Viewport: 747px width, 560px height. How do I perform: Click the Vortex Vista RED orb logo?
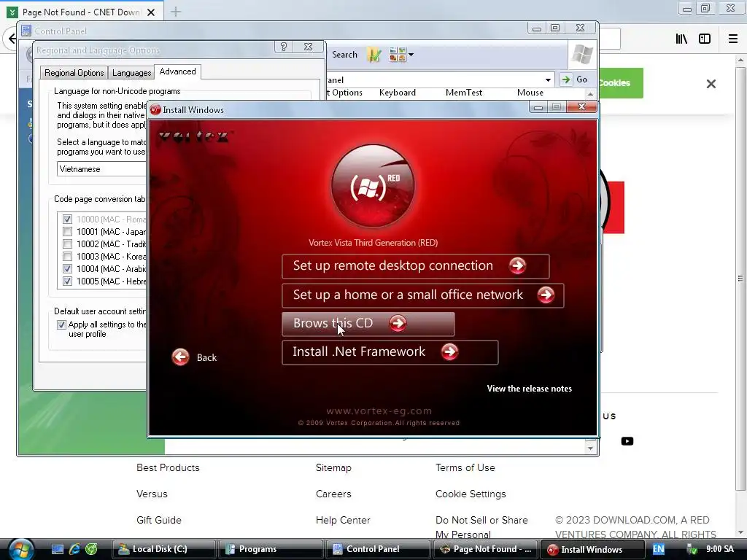pos(373,186)
